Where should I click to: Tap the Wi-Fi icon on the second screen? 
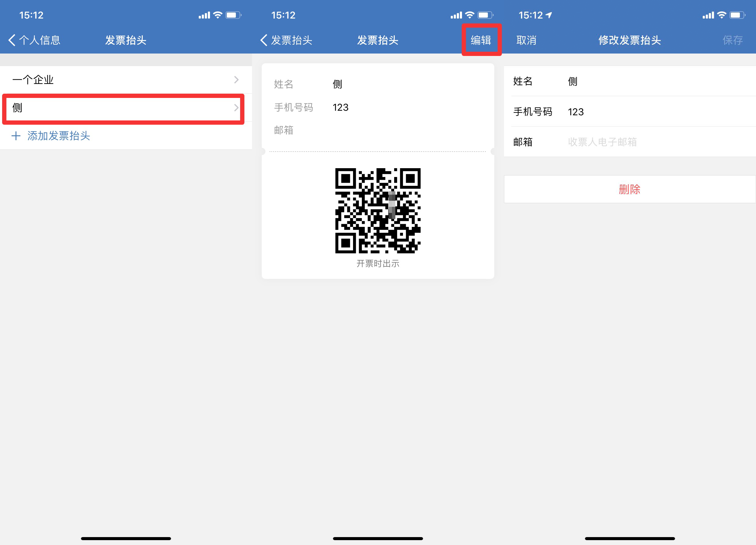point(470,15)
